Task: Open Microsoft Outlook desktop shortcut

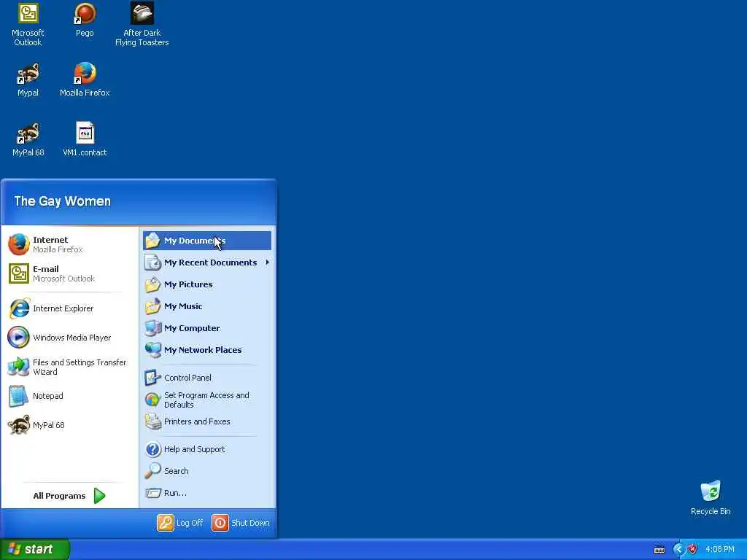Action: point(28,24)
